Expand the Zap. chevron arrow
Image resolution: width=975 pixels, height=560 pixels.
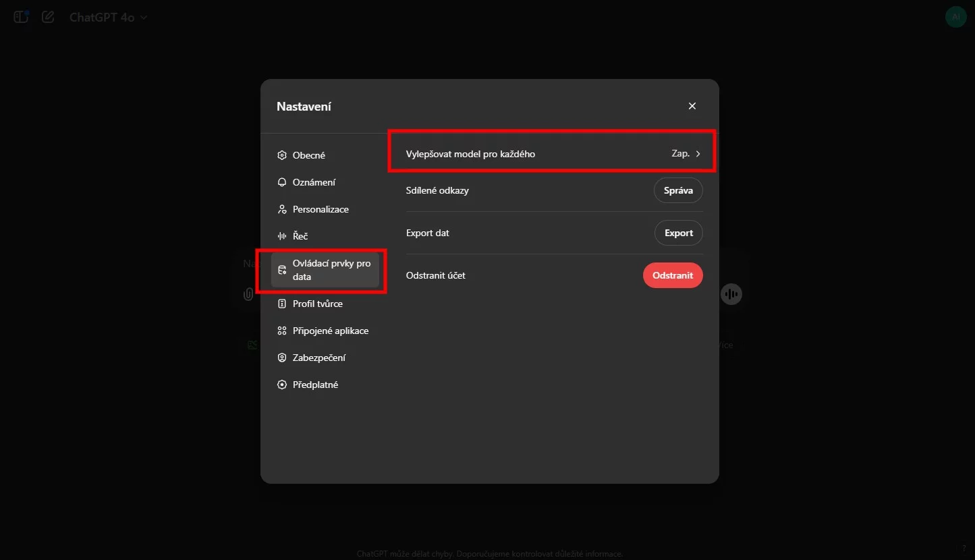[698, 154]
